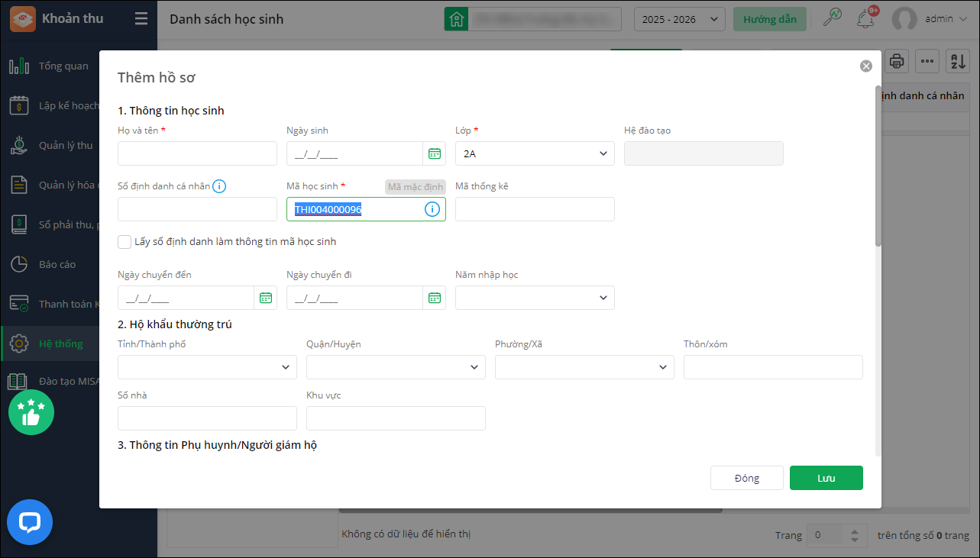Screen dimensions: 980x558
Task: Click the Hệ thống gear icon
Action: click(x=19, y=344)
